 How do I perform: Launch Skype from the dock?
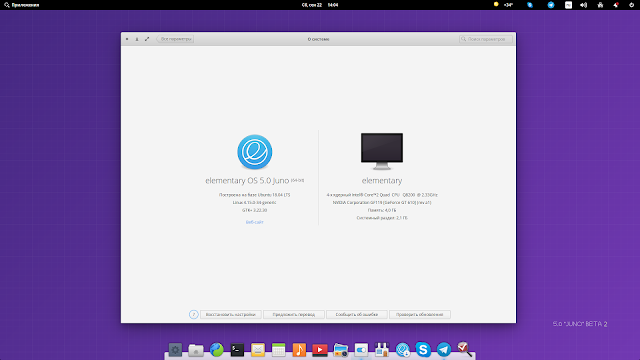click(x=423, y=350)
